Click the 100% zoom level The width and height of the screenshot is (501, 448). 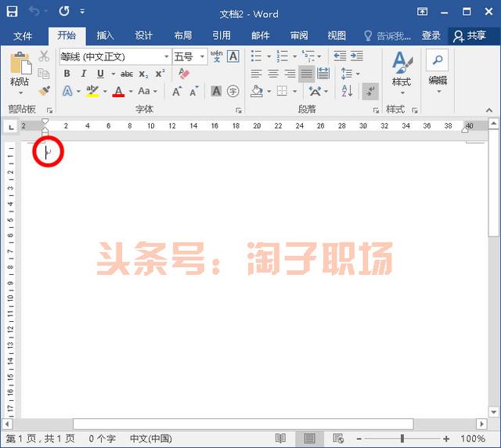(473, 439)
